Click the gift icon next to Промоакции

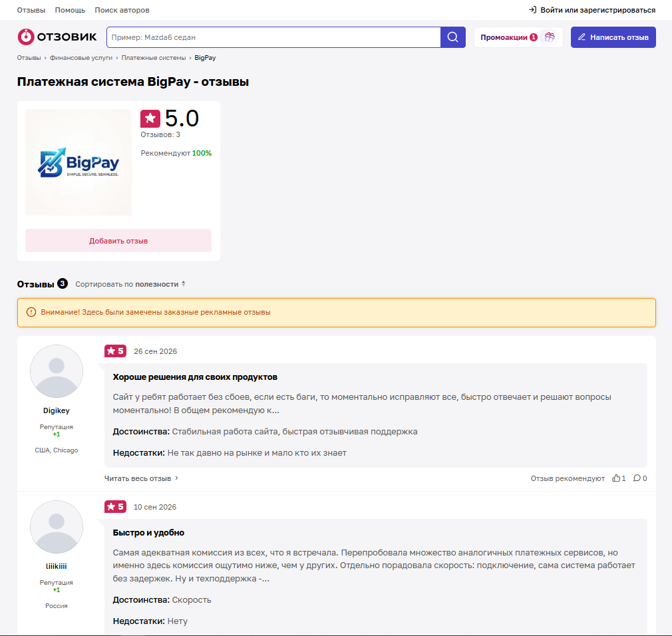point(550,37)
